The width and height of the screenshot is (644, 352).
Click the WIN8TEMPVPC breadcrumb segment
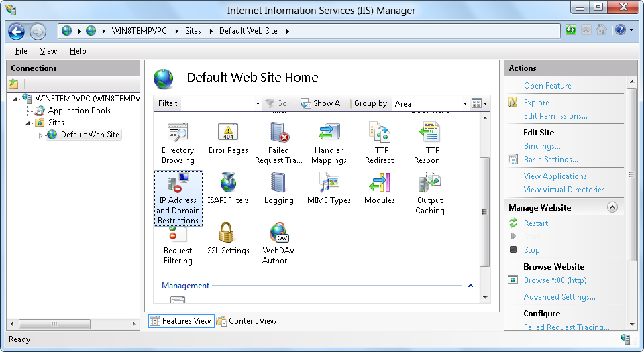click(140, 31)
